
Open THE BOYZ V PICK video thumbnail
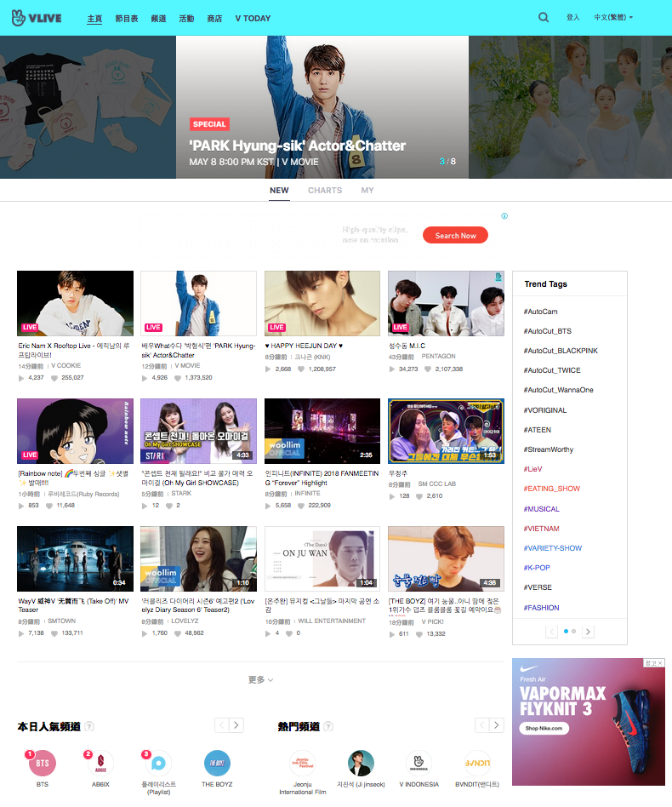pyautogui.click(x=446, y=558)
